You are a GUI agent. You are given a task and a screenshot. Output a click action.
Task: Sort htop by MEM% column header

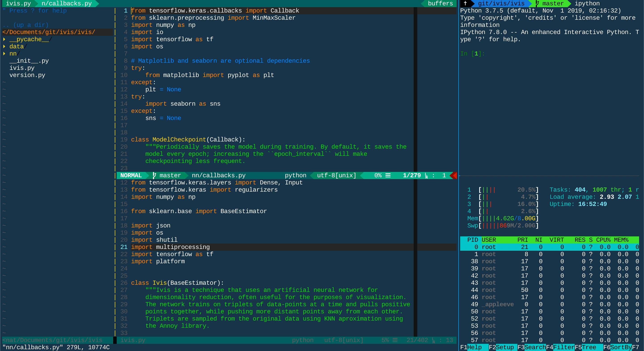coord(621,240)
